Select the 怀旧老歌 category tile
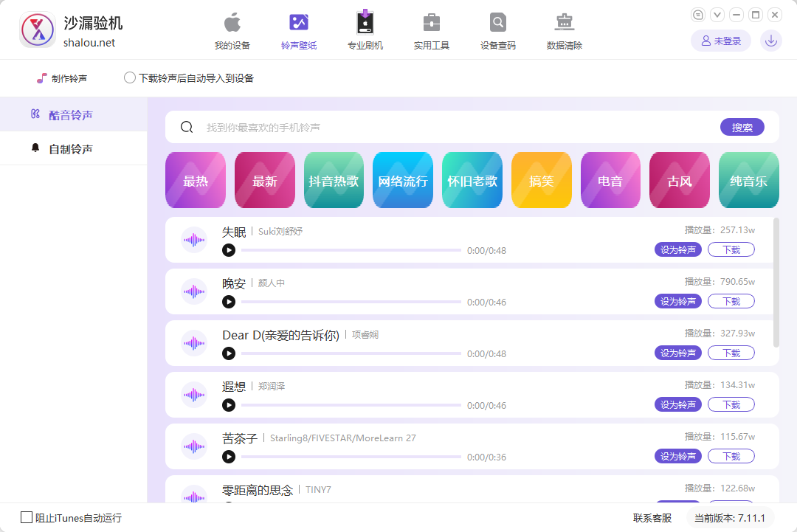Image resolution: width=797 pixels, height=532 pixels. click(472, 180)
